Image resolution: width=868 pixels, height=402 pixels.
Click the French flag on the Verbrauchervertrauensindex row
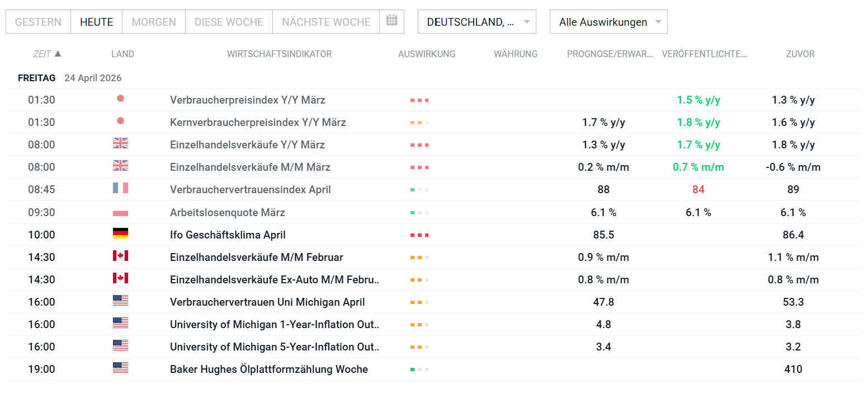(120, 189)
